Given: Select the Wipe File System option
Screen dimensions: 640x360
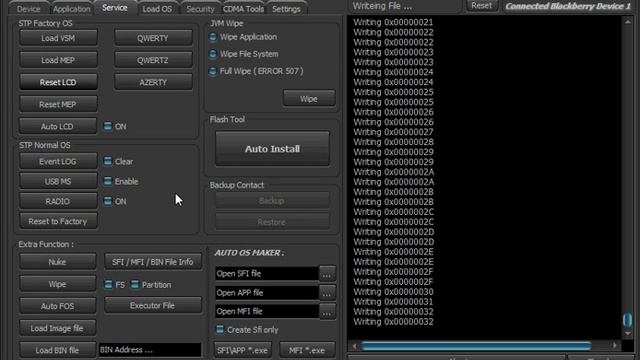Looking at the screenshot, I should point(213,54).
